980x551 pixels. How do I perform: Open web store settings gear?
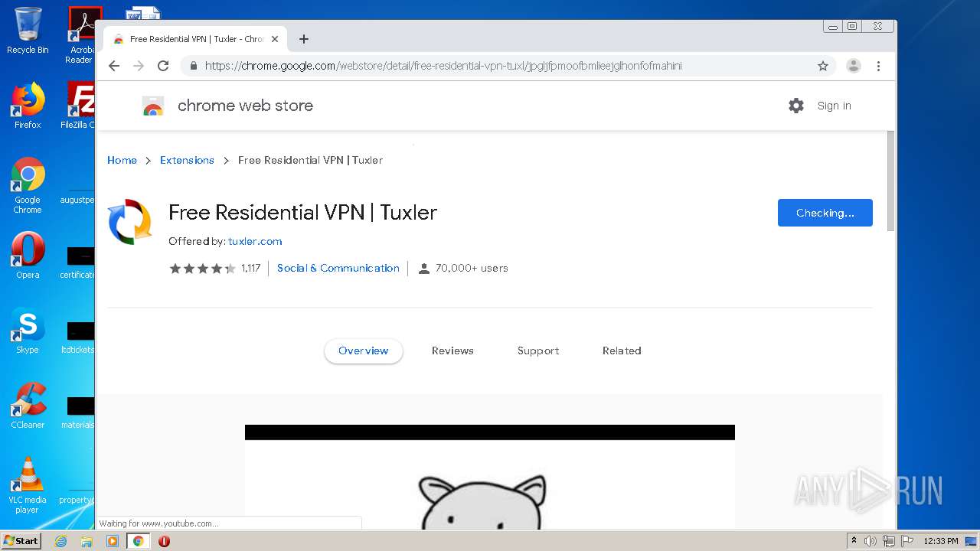click(x=796, y=106)
